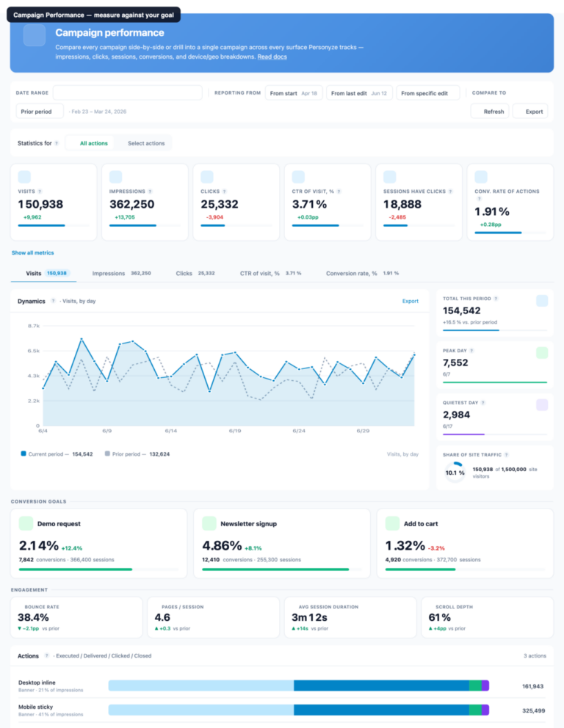Click the icon tile on SESSIONS HAVE CLICKS card
This screenshot has width=564, height=728.
390,177
